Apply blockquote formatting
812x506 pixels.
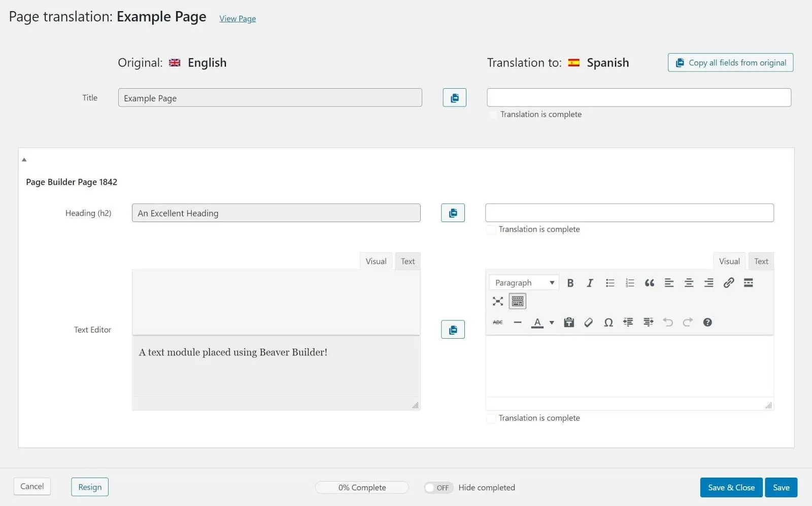click(x=650, y=283)
